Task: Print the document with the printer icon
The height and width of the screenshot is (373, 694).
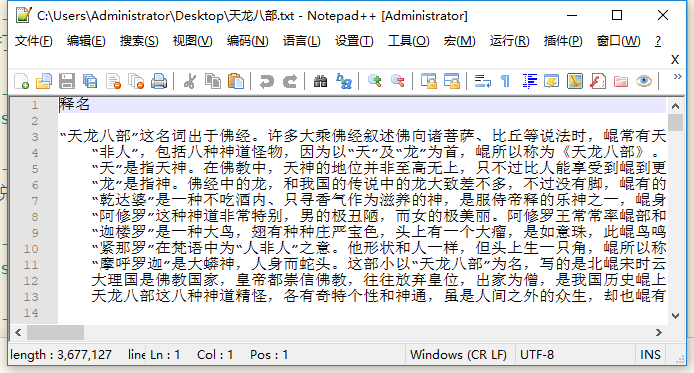Action: pyautogui.click(x=159, y=81)
